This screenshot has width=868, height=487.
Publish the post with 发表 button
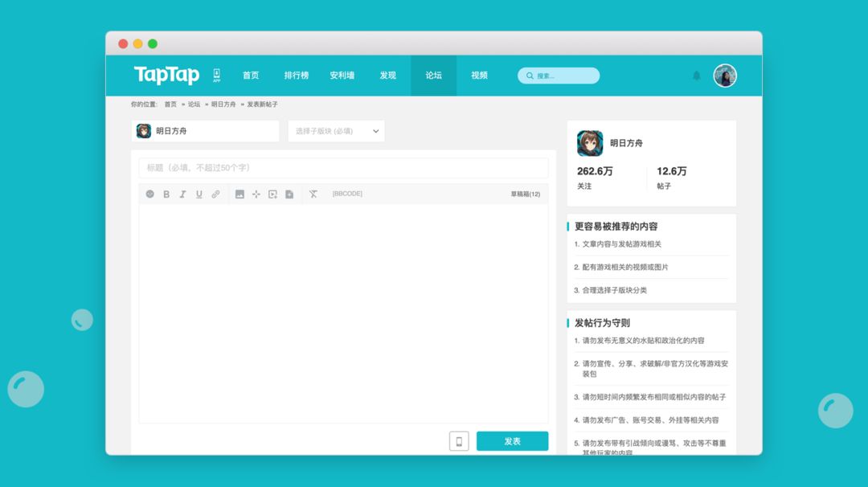point(512,441)
